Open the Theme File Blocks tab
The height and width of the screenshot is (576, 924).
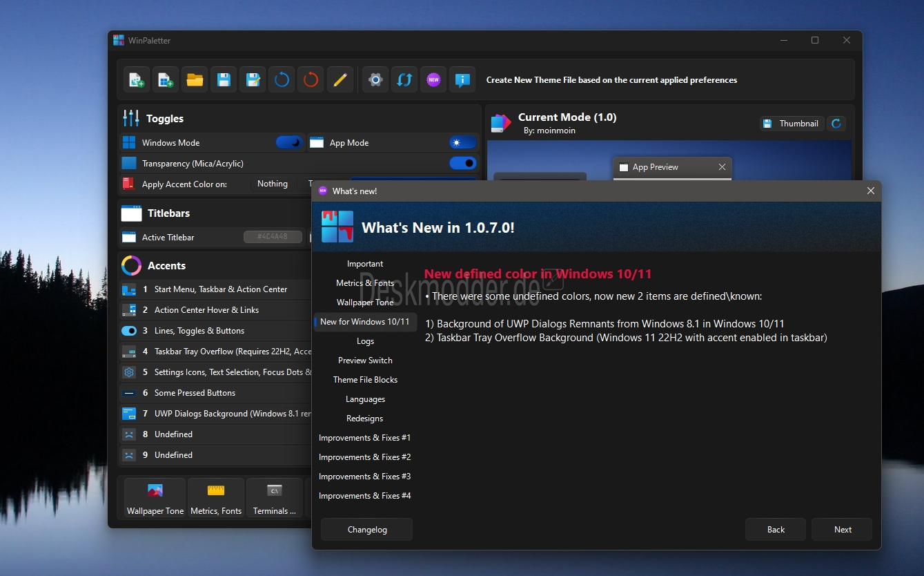(365, 380)
